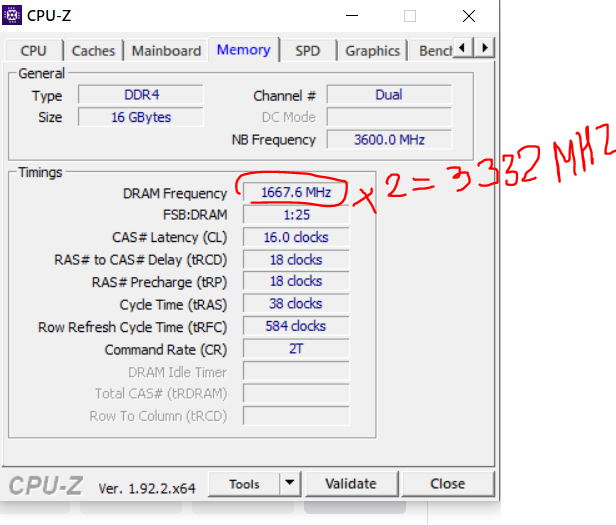This screenshot has height=525, width=616.
Task: Click the empty DRAM Idle Timer field
Action: point(296,371)
